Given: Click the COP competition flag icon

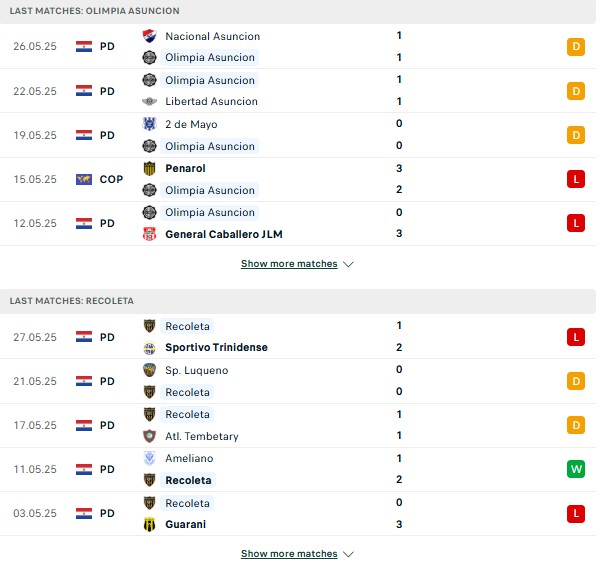Looking at the screenshot, I should 84,179.
